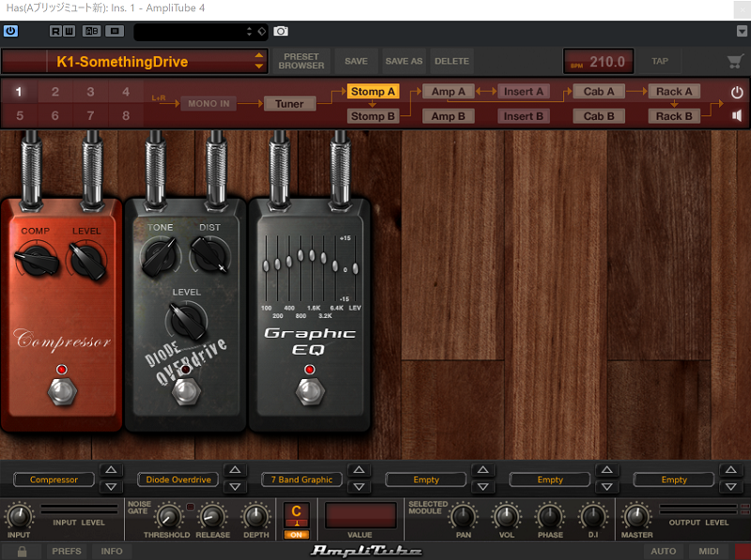Open the 7 Band Graphic slot selector
Screen dimensions: 751x560
[x=301, y=479]
